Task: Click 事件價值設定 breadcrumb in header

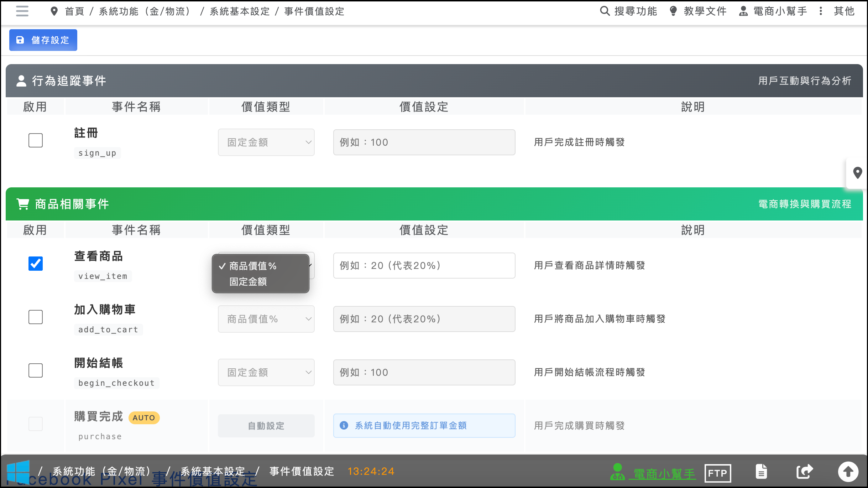Action: click(314, 11)
